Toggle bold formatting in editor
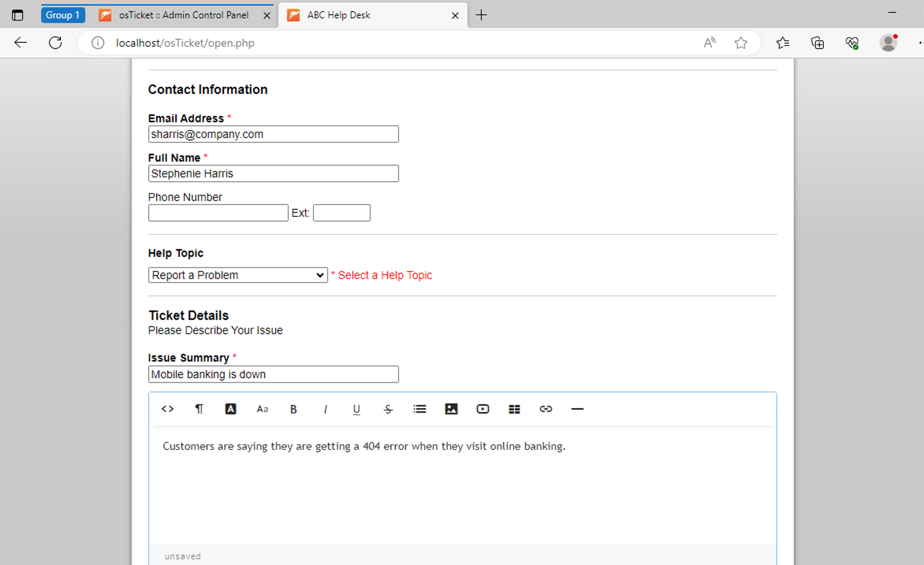This screenshot has height=565, width=924. (294, 409)
